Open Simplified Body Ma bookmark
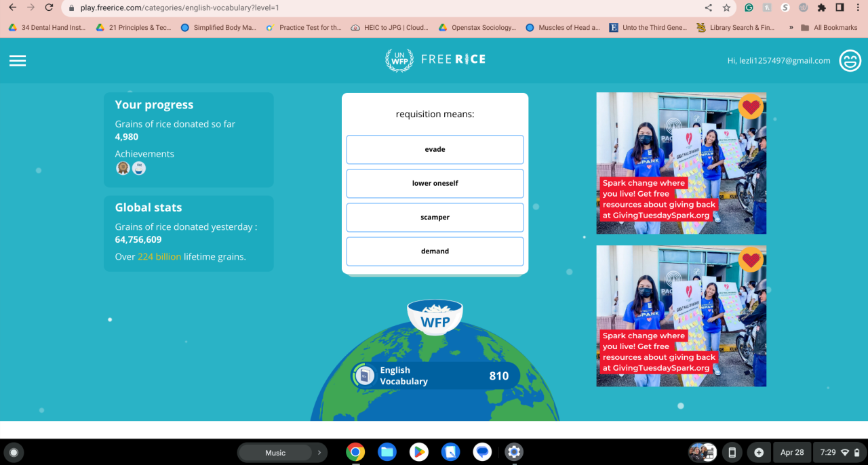This screenshot has height=465, width=868. 218,28
